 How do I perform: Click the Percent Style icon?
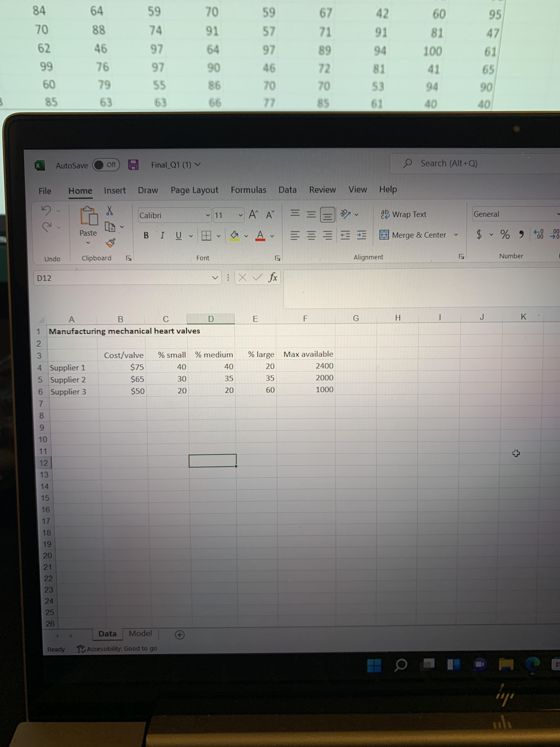[x=505, y=234]
